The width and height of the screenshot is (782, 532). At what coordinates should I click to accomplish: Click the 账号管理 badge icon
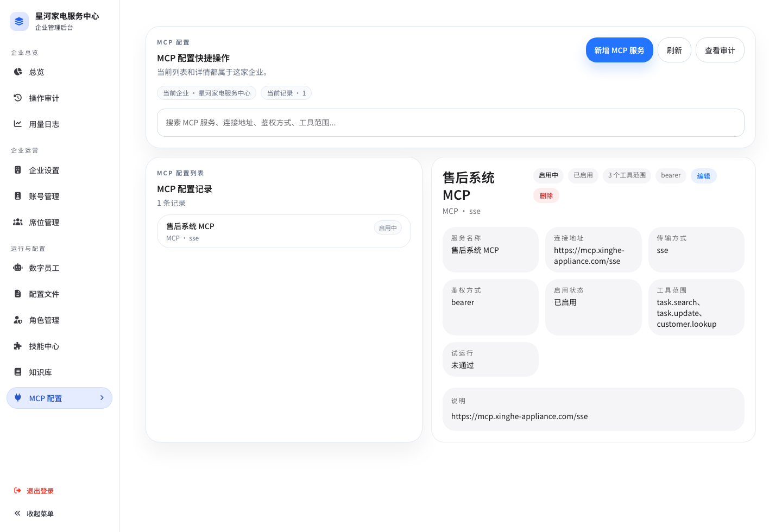click(18, 196)
